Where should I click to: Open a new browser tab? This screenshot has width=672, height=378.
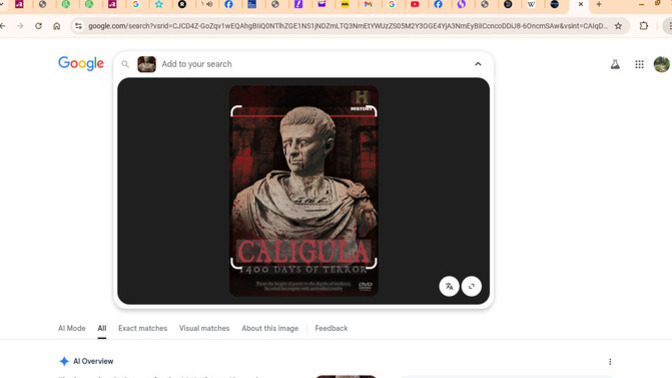pyautogui.click(x=599, y=4)
